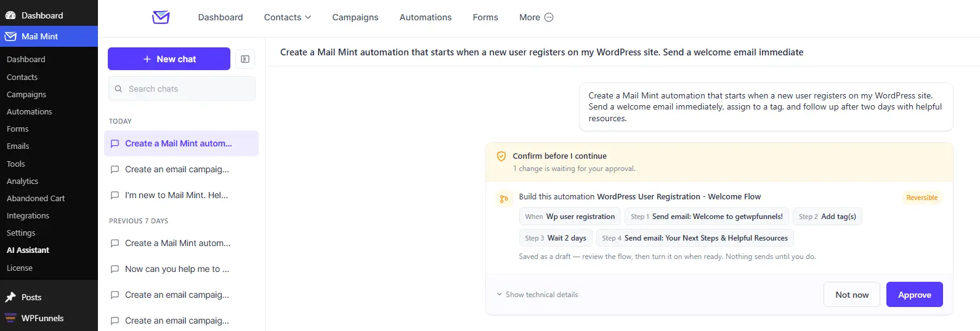Screen dimensions: 980x331
Task: Click Step 4 Your Next Steps email chip
Action: pos(695,238)
